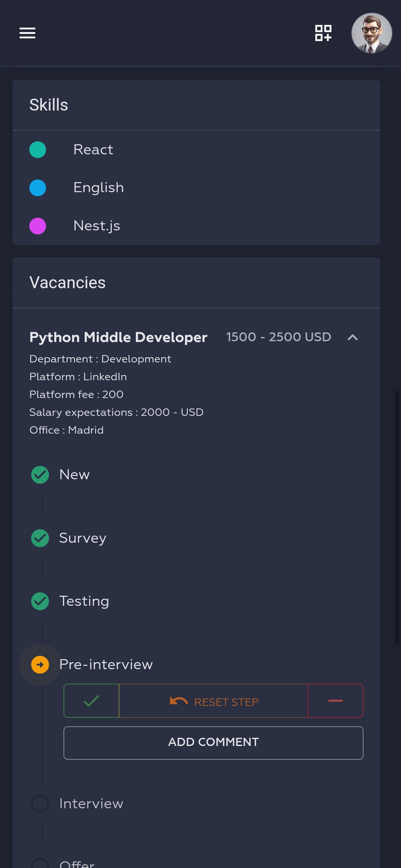This screenshot has width=401, height=868.
Task: Click the English skill label
Action: 98,188
